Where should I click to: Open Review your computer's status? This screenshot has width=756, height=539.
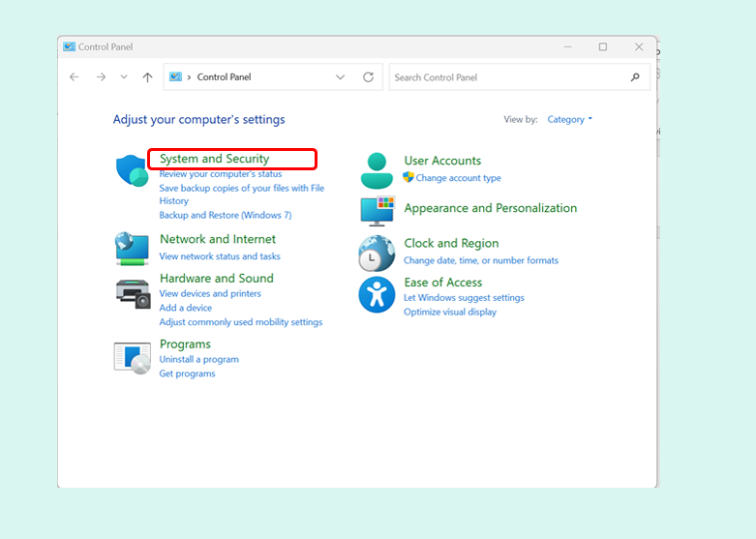[x=221, y=174]
